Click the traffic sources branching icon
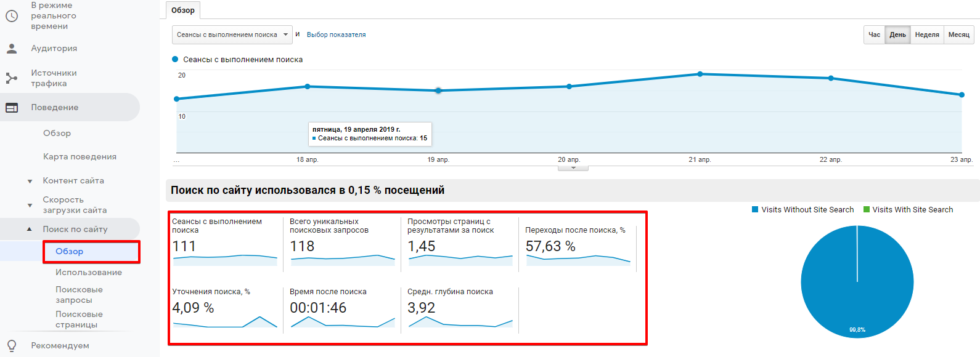 pos(12,78)
